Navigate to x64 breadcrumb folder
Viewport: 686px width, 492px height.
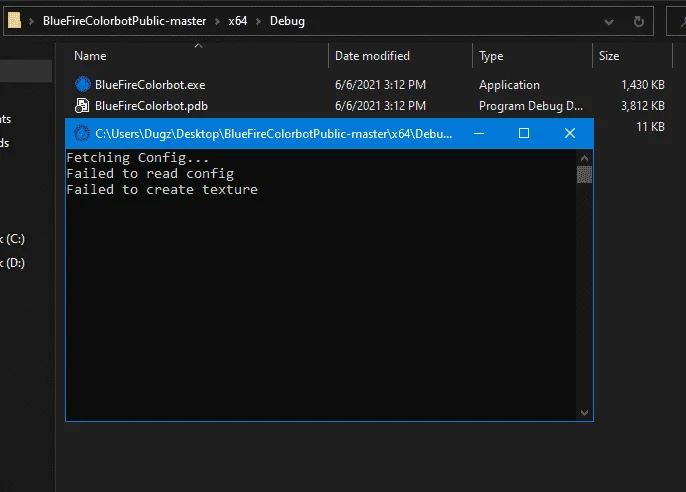(238, 21)
